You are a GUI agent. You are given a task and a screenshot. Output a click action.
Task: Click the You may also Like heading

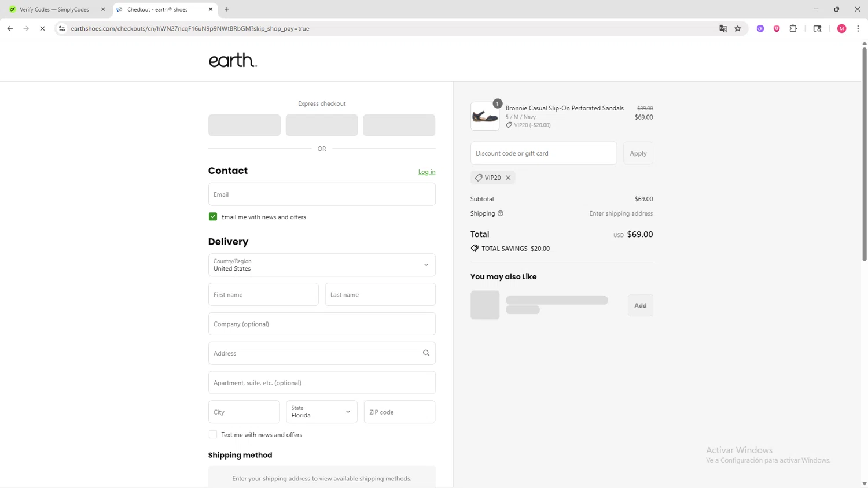[503, 276]
